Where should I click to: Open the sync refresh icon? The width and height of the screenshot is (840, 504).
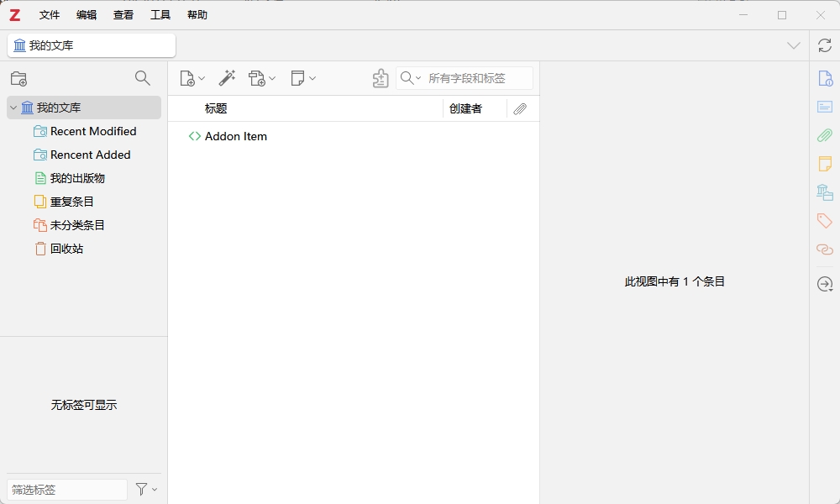click(824, 46)
